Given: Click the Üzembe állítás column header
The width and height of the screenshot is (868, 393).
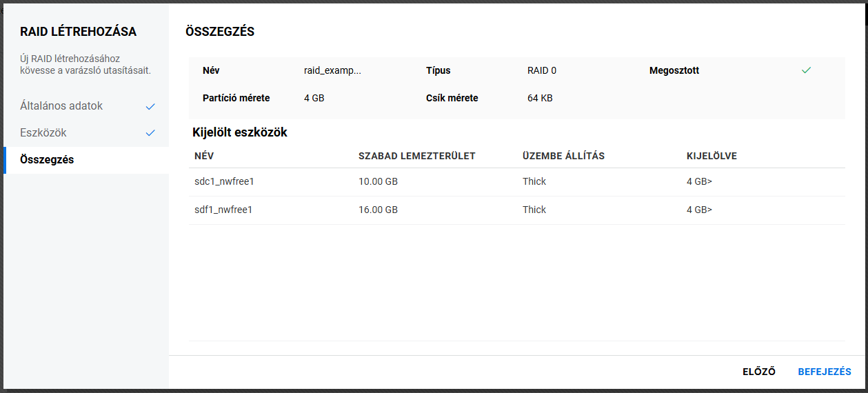Looking at the screenshot, I should coord(563,156).
